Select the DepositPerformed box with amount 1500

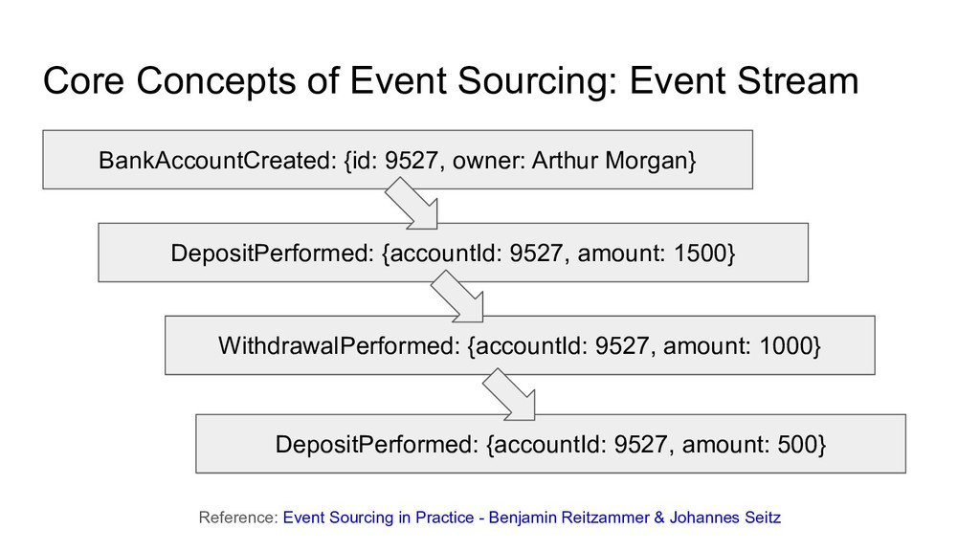453,253
